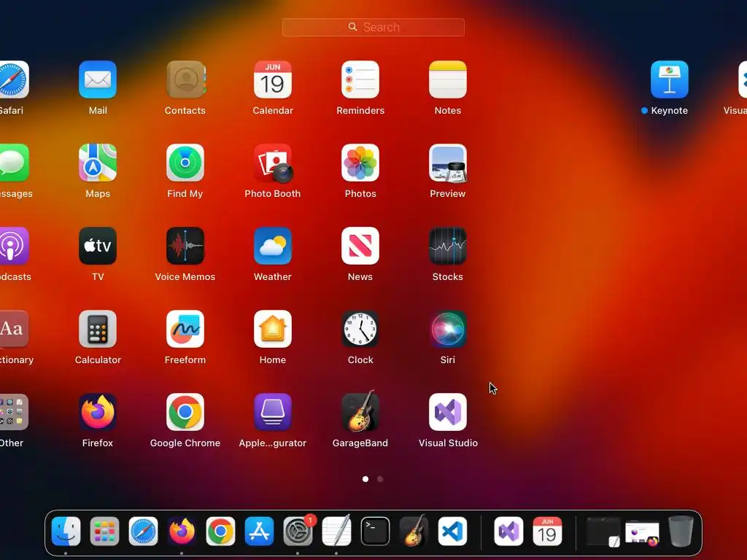The height and width of the screenshot is (560, 747).
Task: Open the Clock app
Action: point(360,329)
